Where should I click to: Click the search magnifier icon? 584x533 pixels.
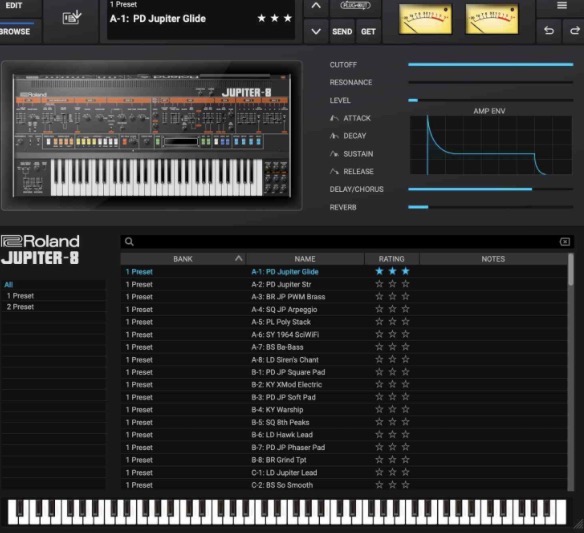tap(129, 242)
